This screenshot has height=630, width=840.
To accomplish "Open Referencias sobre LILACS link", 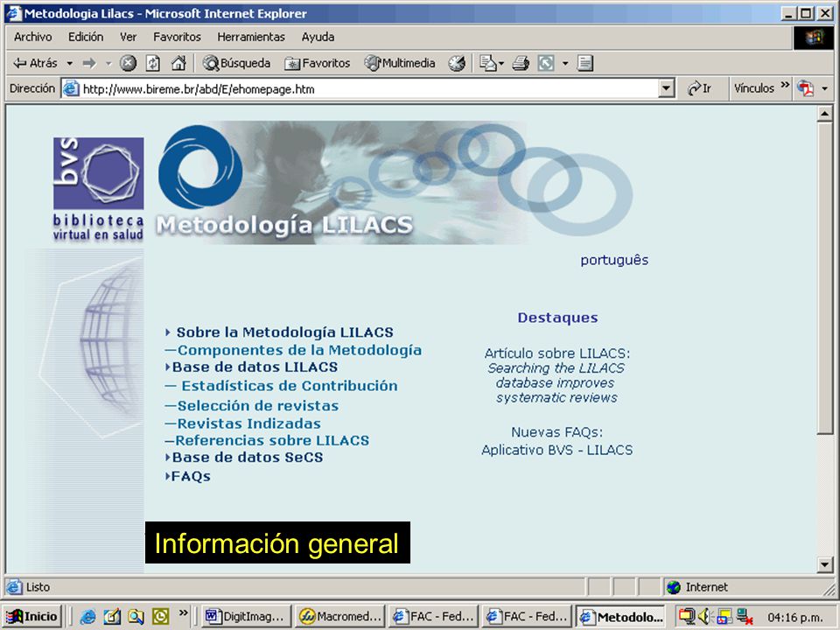I will pyautogui.click(x=272, y=440).
